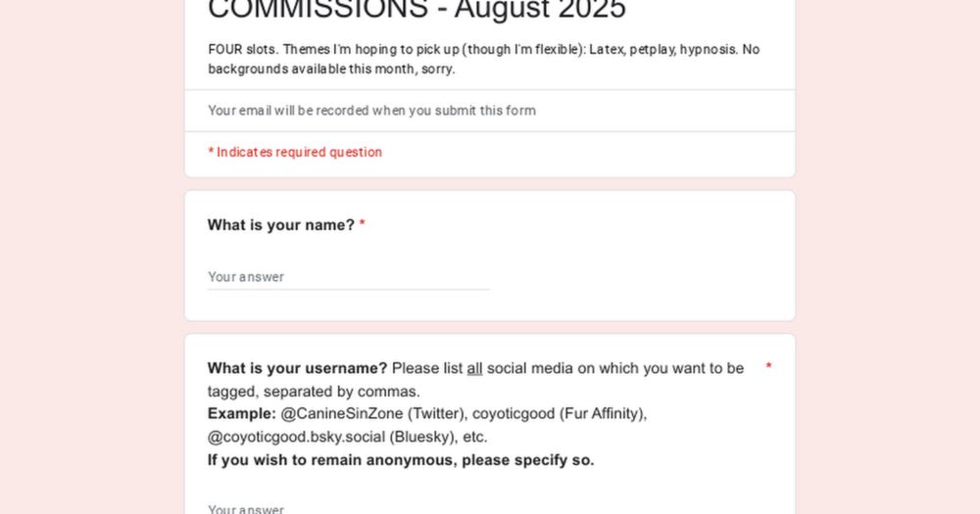Click the What is your username? heading

[298, 368]
